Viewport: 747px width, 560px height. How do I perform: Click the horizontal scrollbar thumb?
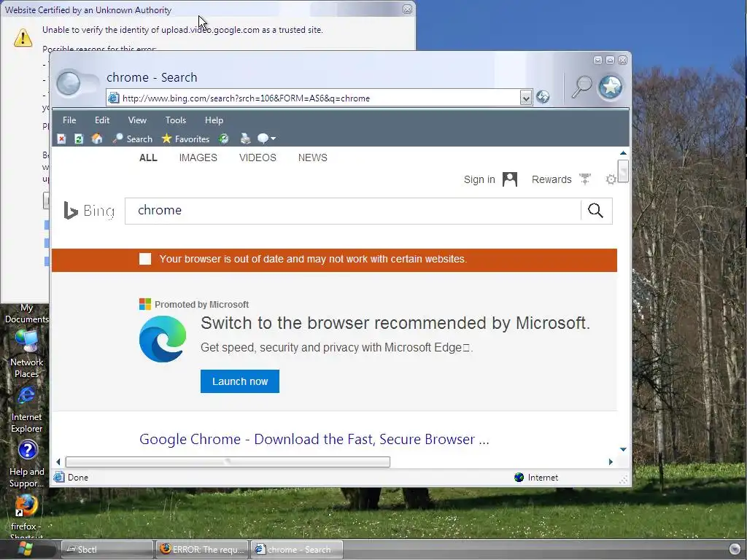point(228,462)
